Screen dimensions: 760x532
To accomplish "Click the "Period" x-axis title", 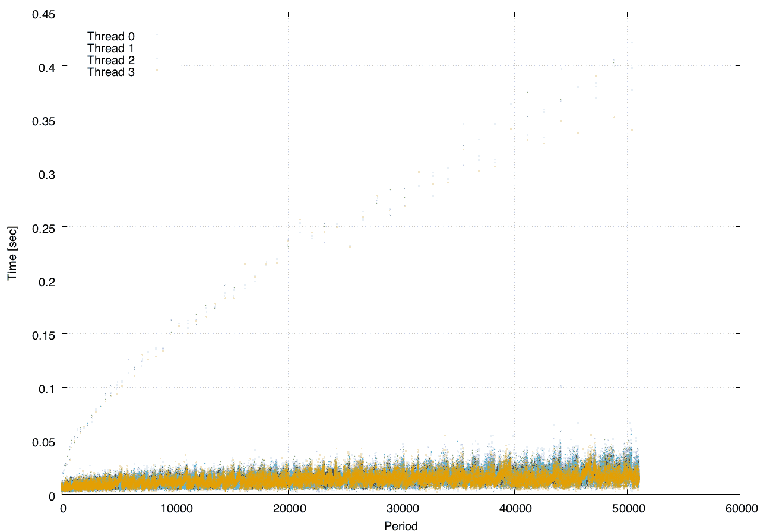I will coord(401,525).
